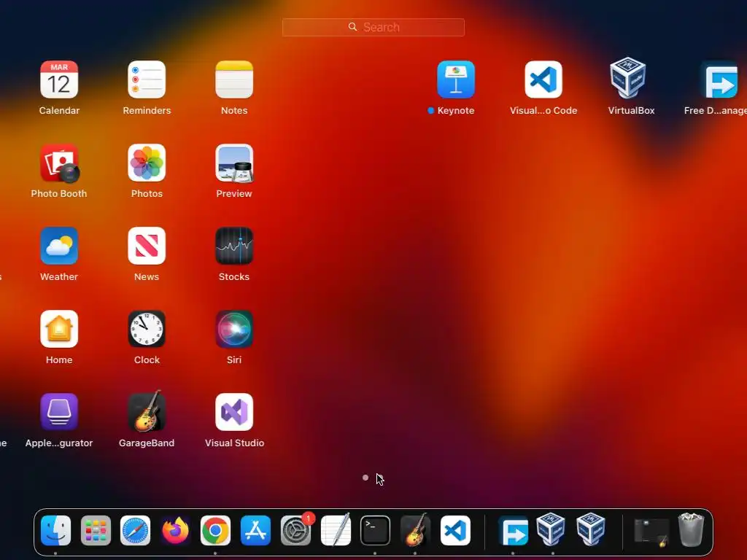This screenshot has width=747, height=560.
Task: Open the purple Visual Studio app
Action: tap(234, 412)
